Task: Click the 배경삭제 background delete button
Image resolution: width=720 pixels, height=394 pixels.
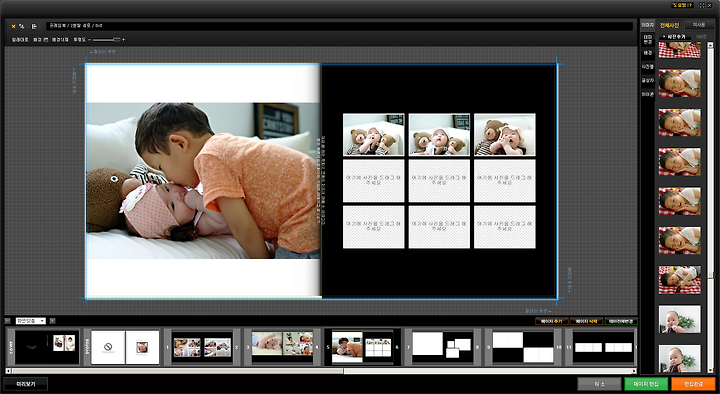Action: pos(60,40)
